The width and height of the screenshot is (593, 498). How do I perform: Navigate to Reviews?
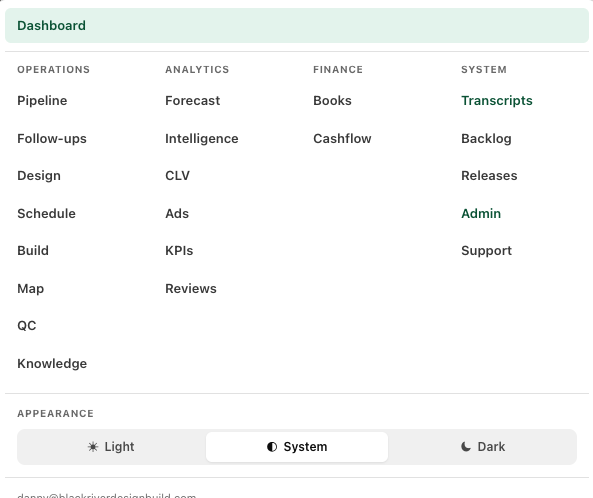tap(191, 289)
